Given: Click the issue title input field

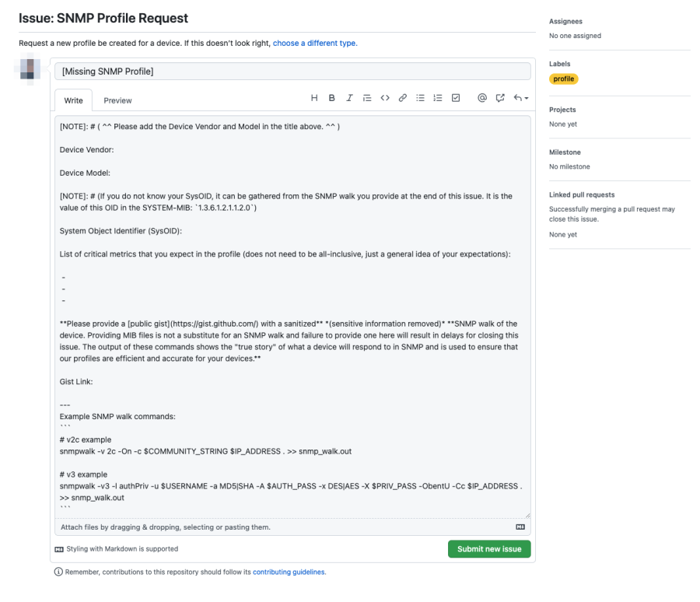Looking at the screenshot, I should coord(293,71).
